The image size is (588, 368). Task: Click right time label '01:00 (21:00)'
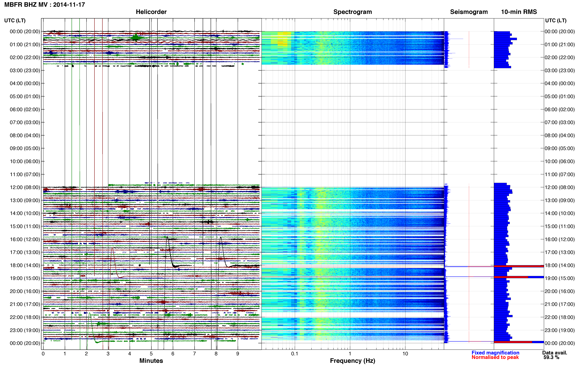pyautogui.click(x=560, y=45)
